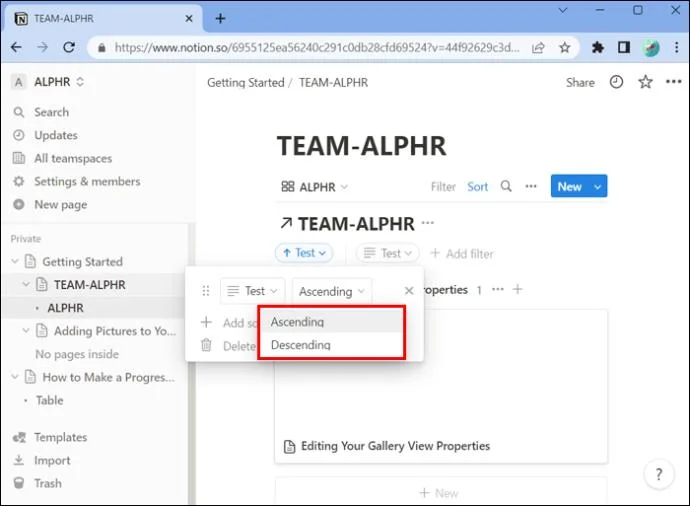Image resolution: width=690 pixels, height=506 pixels.
Task: Click the + New row below gallery
Action: [441, 493]
